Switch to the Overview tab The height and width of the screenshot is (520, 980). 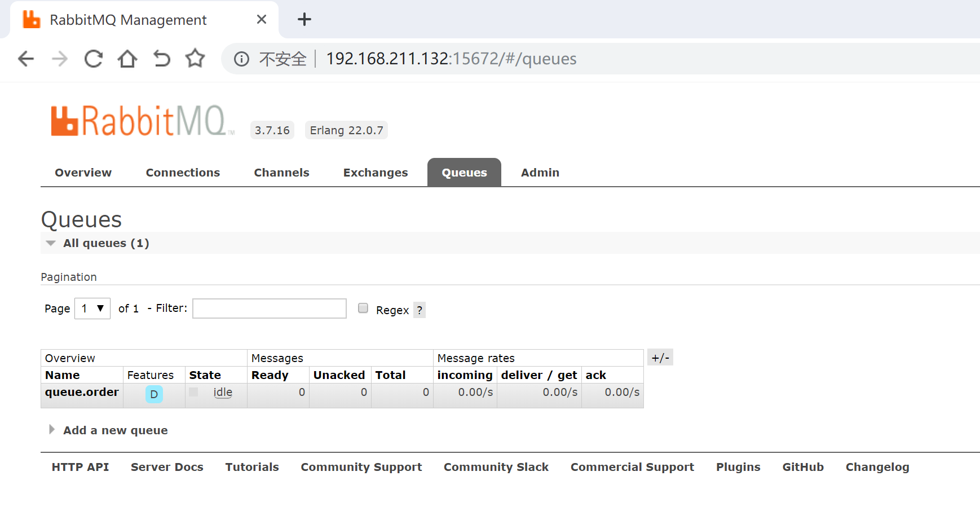83,173
